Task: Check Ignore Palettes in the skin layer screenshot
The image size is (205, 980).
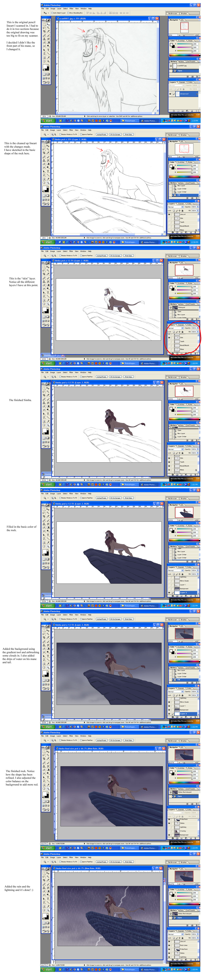Action: [x=81, y=256]
